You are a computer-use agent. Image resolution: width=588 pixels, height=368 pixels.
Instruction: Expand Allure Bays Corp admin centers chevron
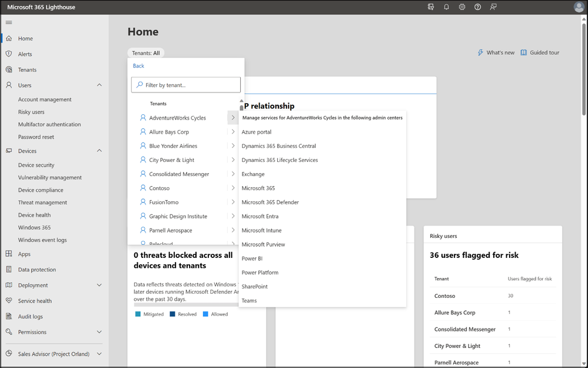point(233,132)
